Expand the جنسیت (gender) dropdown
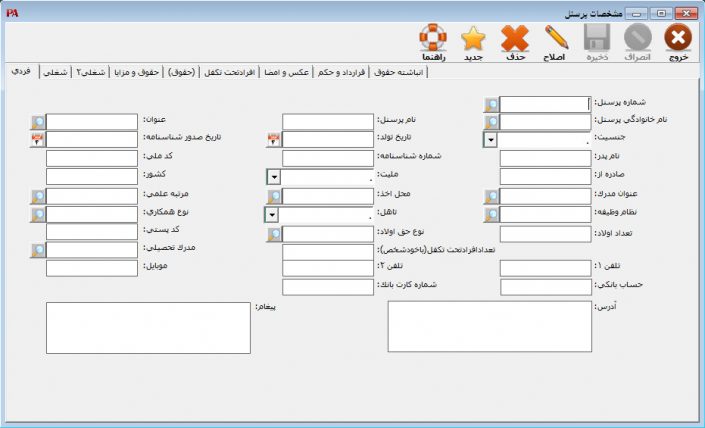Image resolution: width=705 pixels, height=428 pixels. click(x=491, y=140)
